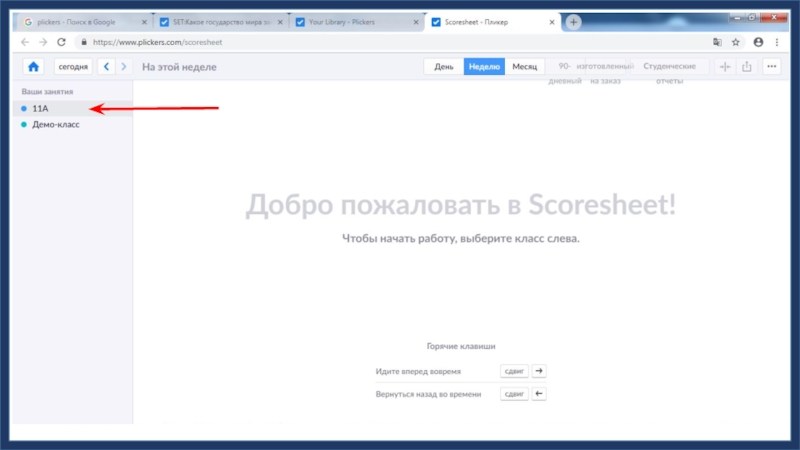Click the Plickers home icon
The height and width of the screenshot is (450, 800).
pyautogui.click(x=33, y=67)
